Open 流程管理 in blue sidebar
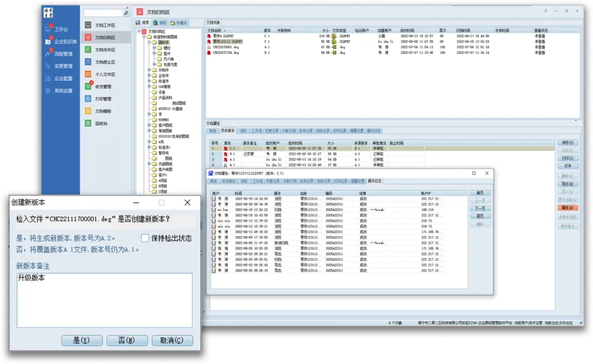The image size is (593, 364). (x=59, y=54)
